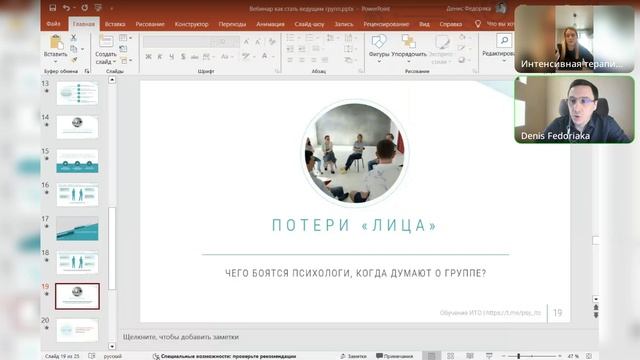Toggle Underline (Ч) formatting

click(x=171, y=57)
